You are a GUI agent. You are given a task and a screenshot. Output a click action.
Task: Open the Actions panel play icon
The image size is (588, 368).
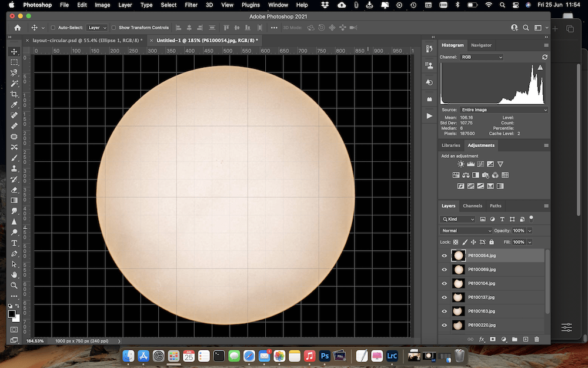click(429, 116)
